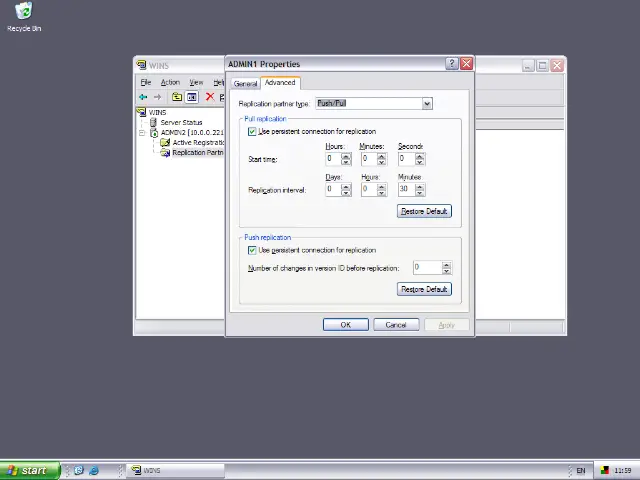Increase Start time Minutes spinner

click(x=382, y=156)
